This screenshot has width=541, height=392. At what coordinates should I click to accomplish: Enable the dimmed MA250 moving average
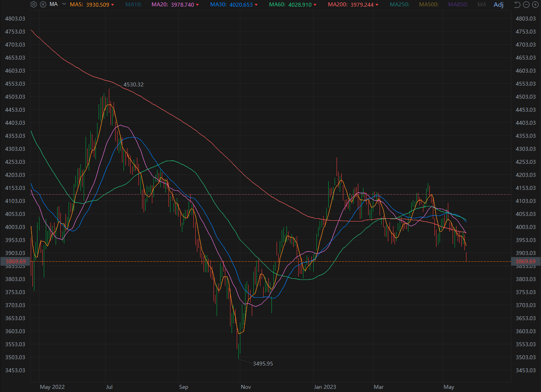pyautogui.click(x=400, y=5)
